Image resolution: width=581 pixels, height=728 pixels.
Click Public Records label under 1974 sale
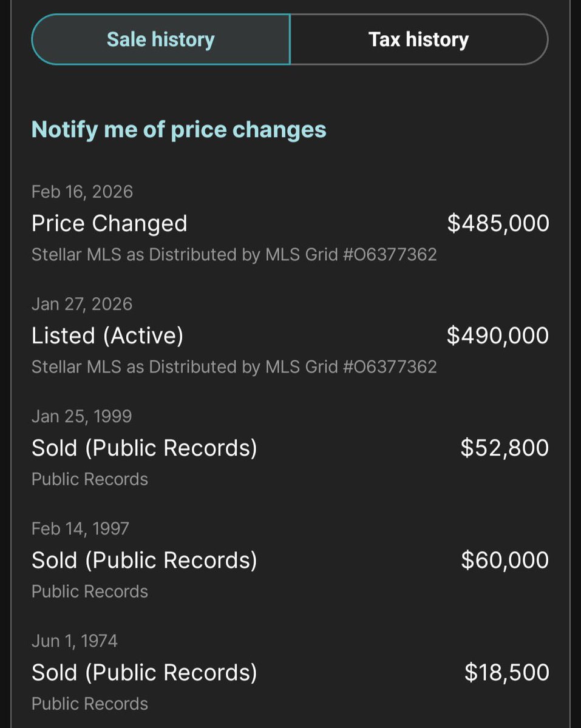[x=90, y=704]
